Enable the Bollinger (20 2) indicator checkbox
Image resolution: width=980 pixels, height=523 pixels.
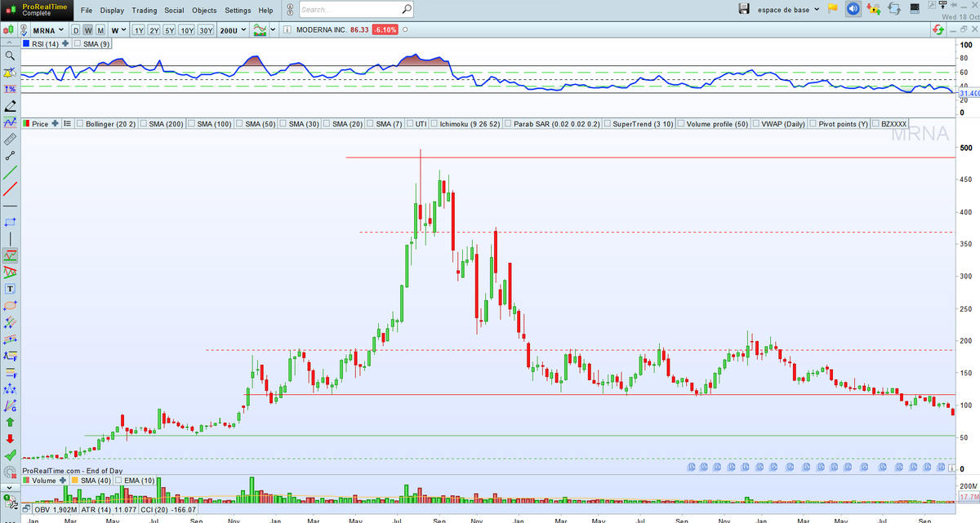[x=80, y=124]
